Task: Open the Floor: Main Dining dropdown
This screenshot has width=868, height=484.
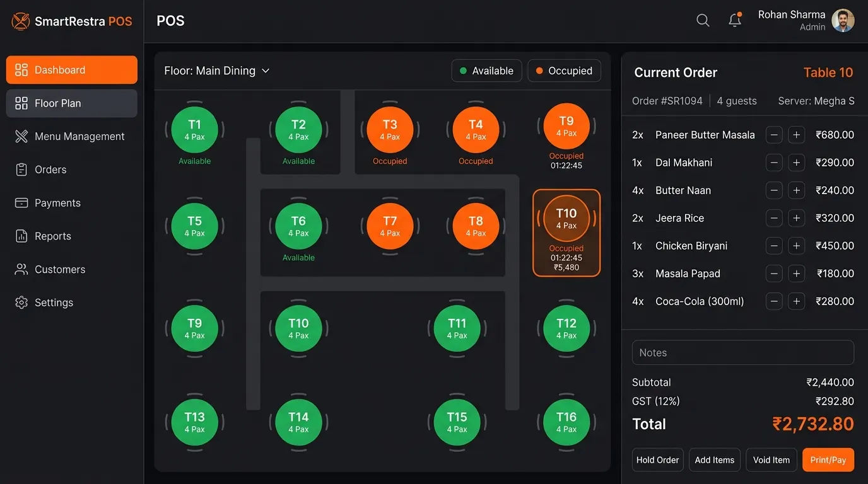Action: (x=217, y=71)
